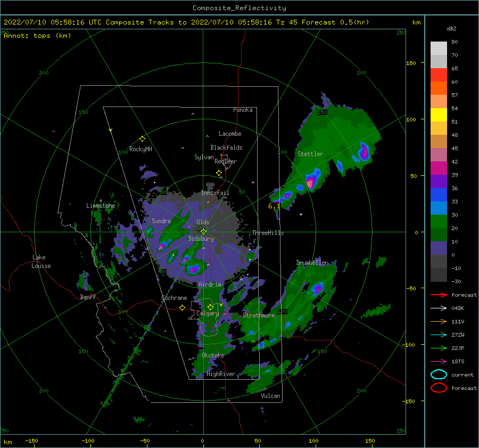
Task: Click the green 22JP arrow legend icon
Action: coord(439,348)
